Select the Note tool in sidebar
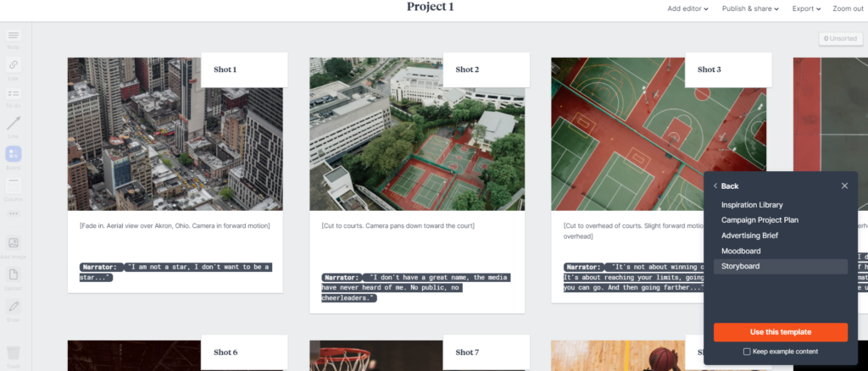Viewport: 868px width, 371px height. click(14, 36)
